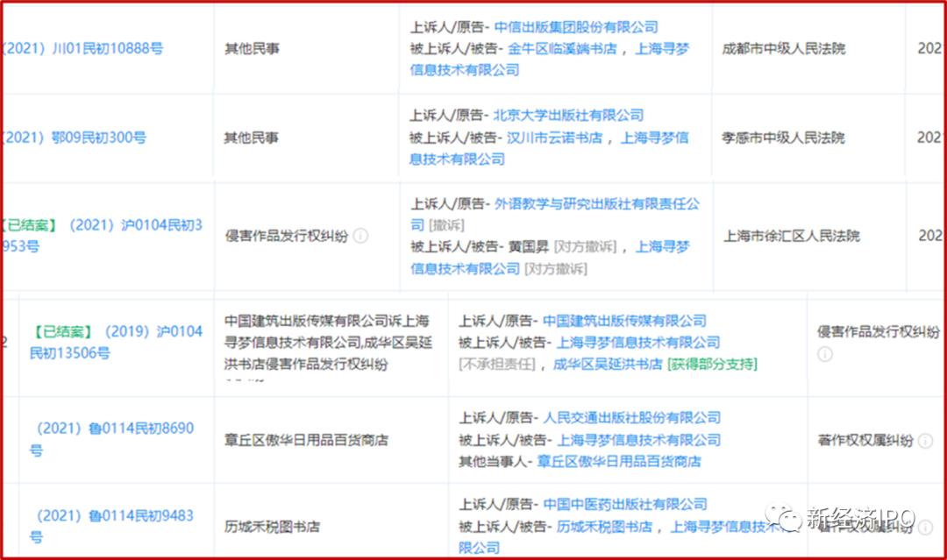Click info icon under 侵害作品发行权纠纷 in rightmost column
Viewport: 947px width, 560px height.
pyautogui.click(x=825, y=354)
